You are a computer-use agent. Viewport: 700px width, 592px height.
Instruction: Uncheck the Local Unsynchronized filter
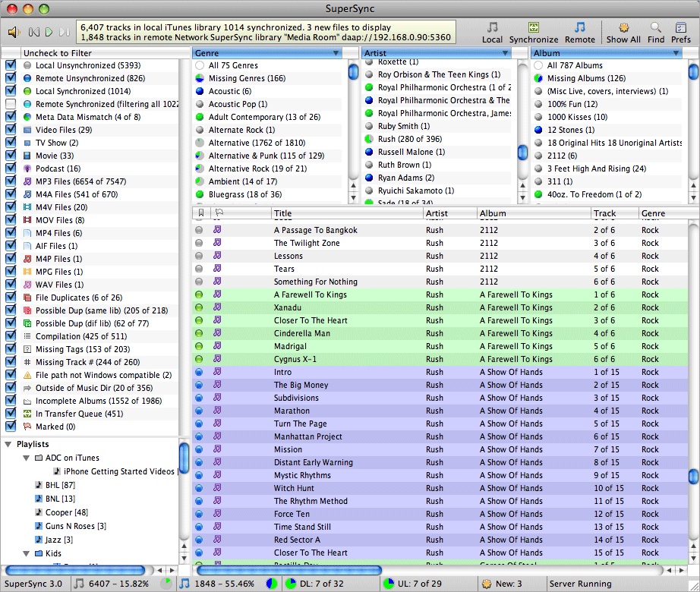pos(11,65)
